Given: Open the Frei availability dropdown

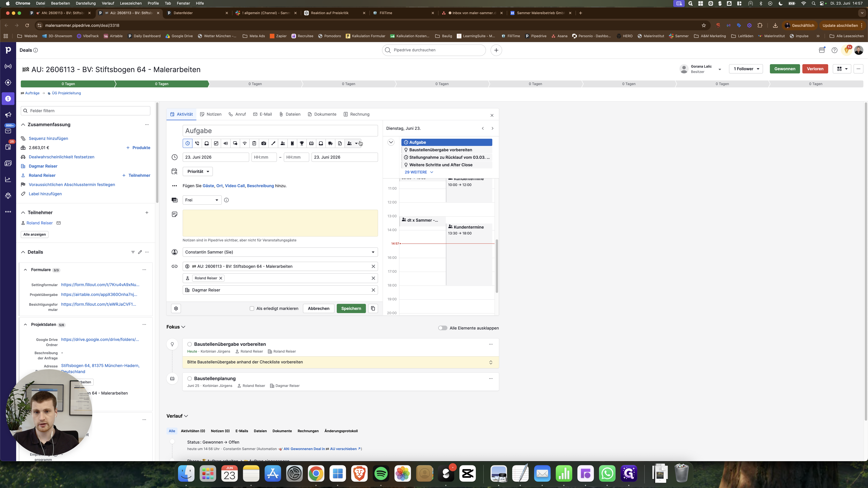Looking at the screenshot, I should click(202, 200).
